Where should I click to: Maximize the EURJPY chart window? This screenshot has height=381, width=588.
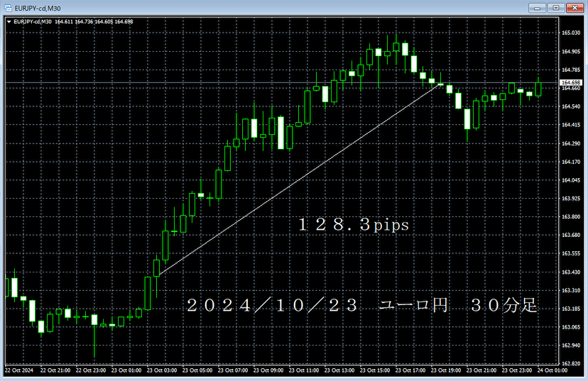pos(556,8)
